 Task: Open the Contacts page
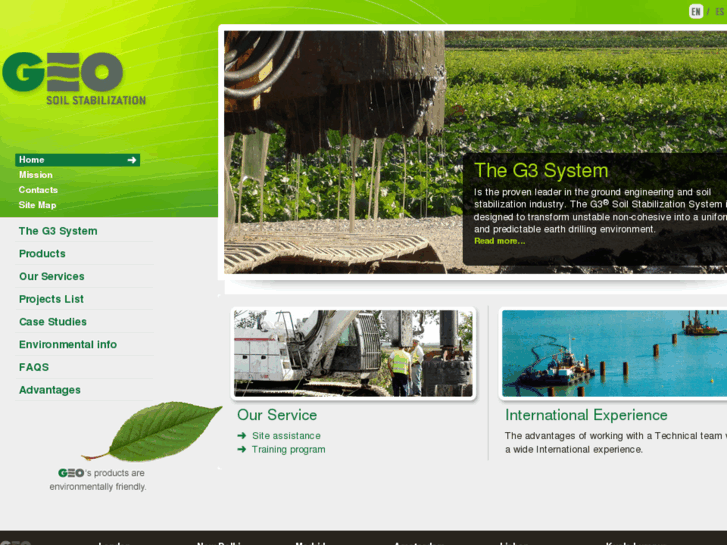click(x=38, y=190)
